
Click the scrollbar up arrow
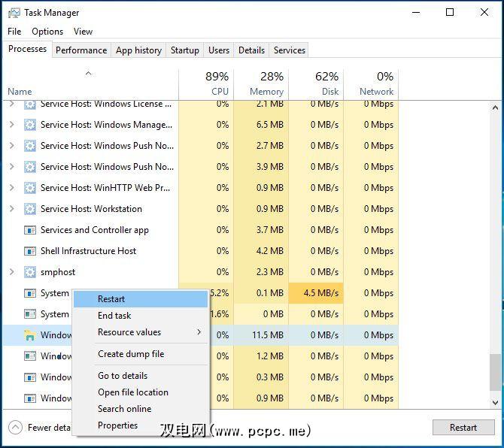click(495, 108)
